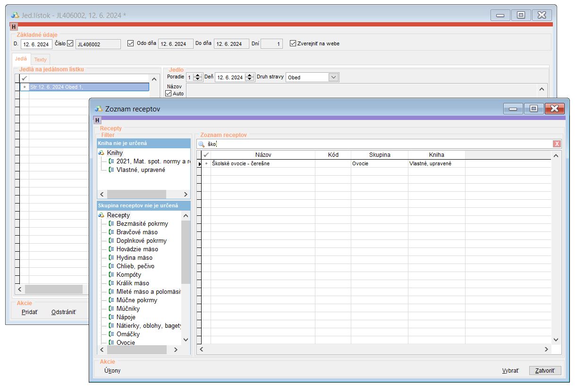Switch to the Texty tab

click(40, 60)
